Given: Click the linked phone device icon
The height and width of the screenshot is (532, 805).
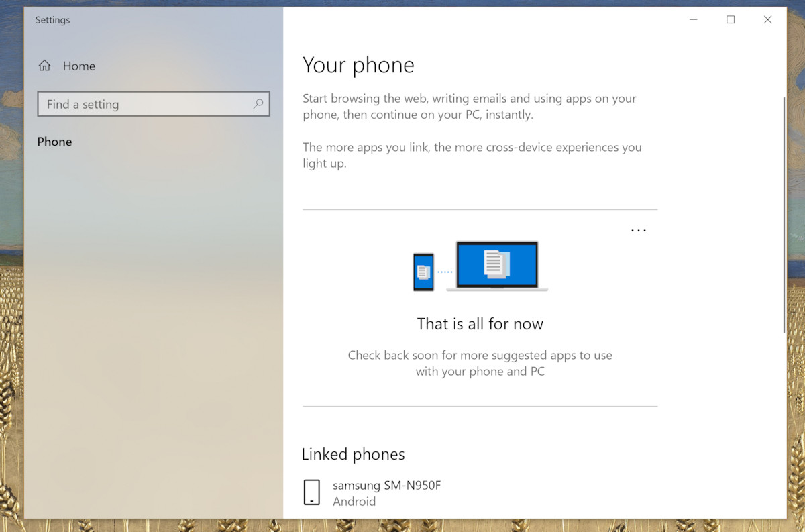Looking at the screenshot, I should tap(311, 492).
